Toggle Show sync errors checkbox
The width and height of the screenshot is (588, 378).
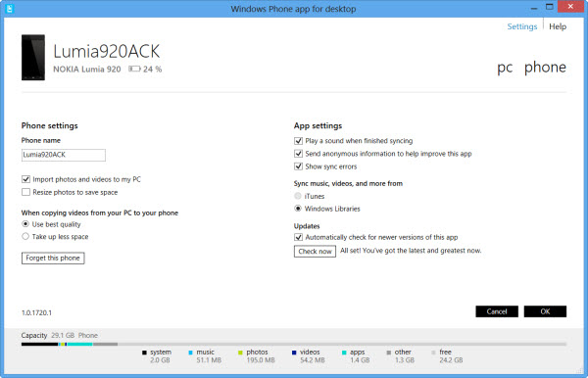pyautogui.click(x=298, y=166)
